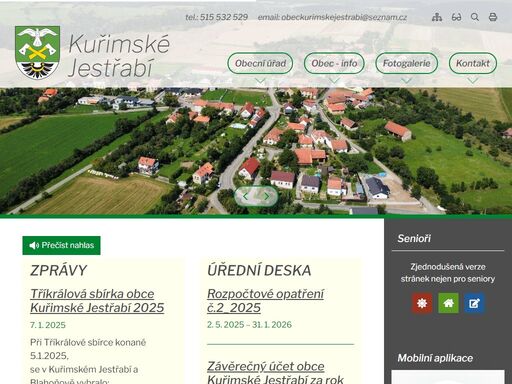
Task: Open Závěrečný účet obce link
Action: click(x=275, y=372)
